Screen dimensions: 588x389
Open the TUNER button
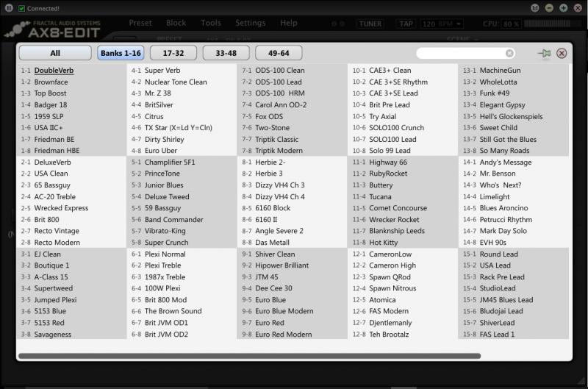coord(370,24)
